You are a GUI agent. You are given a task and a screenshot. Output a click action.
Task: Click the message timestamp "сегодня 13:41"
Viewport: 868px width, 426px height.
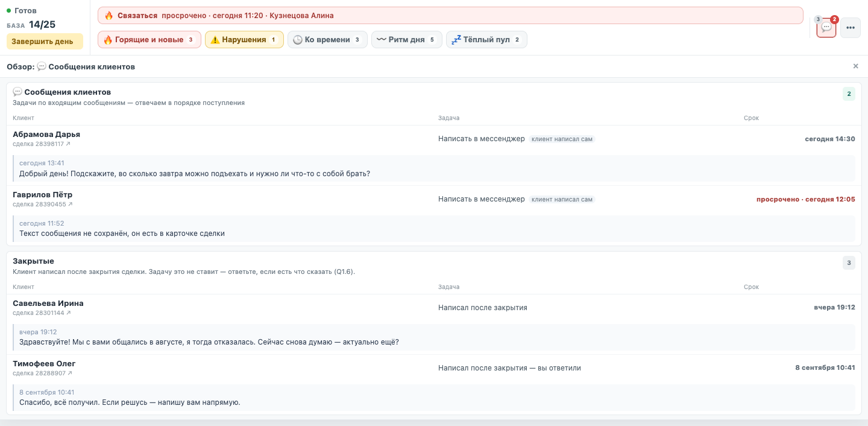pos(42,163)
